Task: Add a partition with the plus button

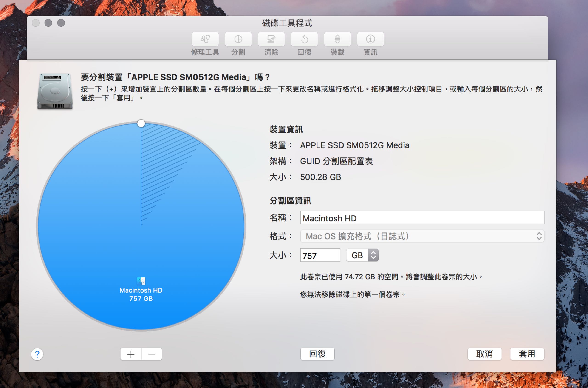Action: click(131, 354)
